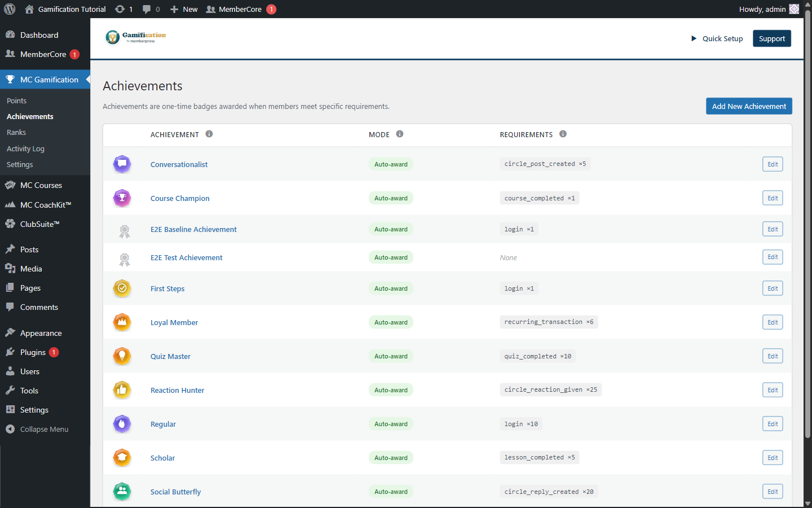Click the Plugins plug icon in the sidebar
Screen dimensions: 812x508
click(10, 352)
